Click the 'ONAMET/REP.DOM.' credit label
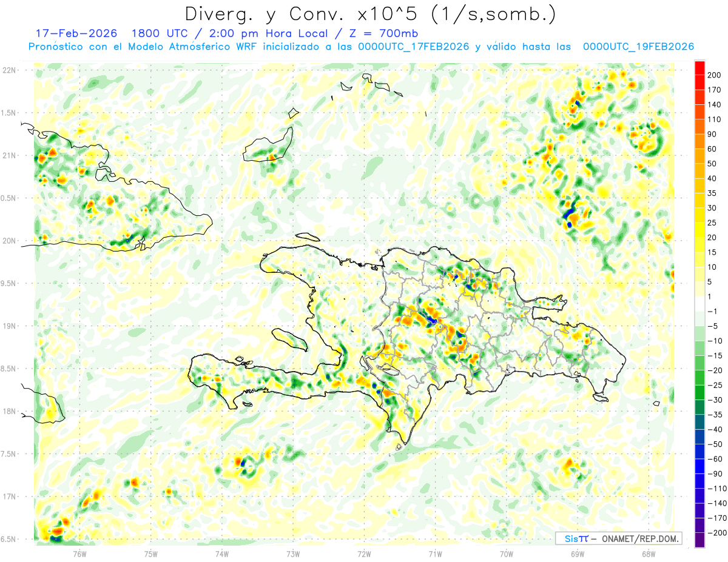This screenshot has width=728, height=562. point(639,538)
